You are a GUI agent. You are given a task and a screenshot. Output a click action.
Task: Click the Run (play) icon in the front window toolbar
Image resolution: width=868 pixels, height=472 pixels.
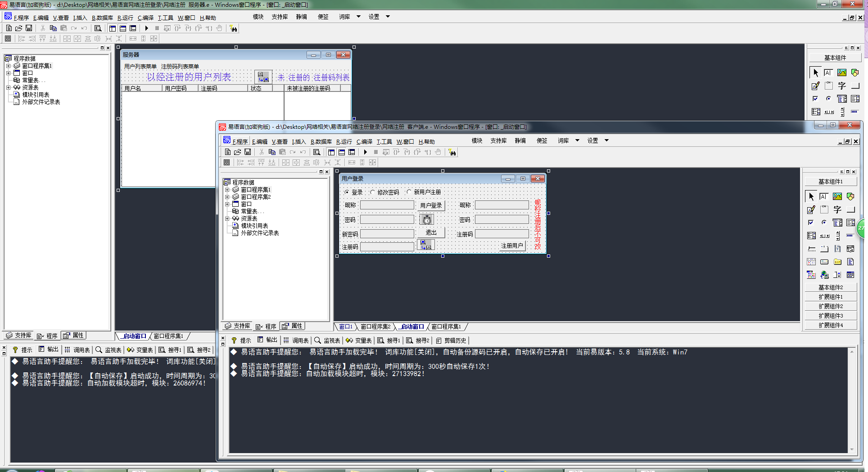coord(366,152)
